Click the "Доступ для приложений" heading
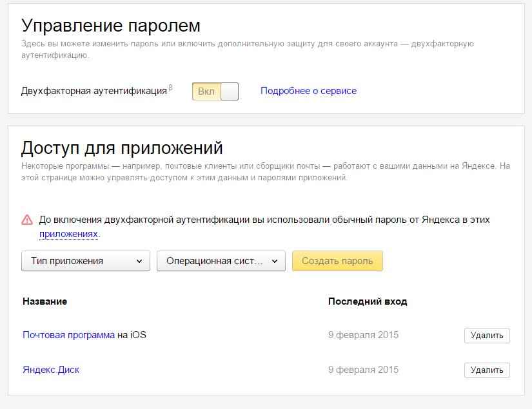The width and height of the screenshot is (532, 409). coord(122,148)
